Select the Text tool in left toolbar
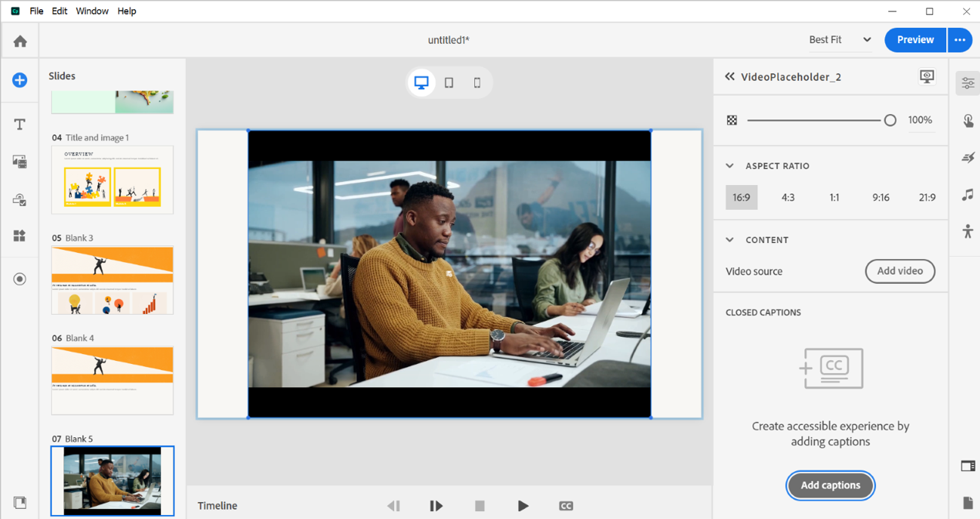The image size is (980, 519). click(20, 124)
